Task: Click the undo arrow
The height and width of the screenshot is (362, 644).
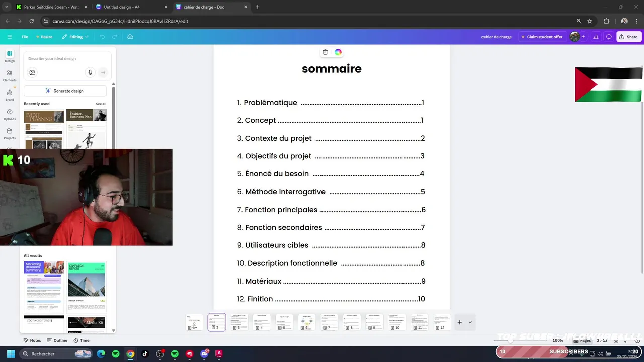Action: point(103,37)
